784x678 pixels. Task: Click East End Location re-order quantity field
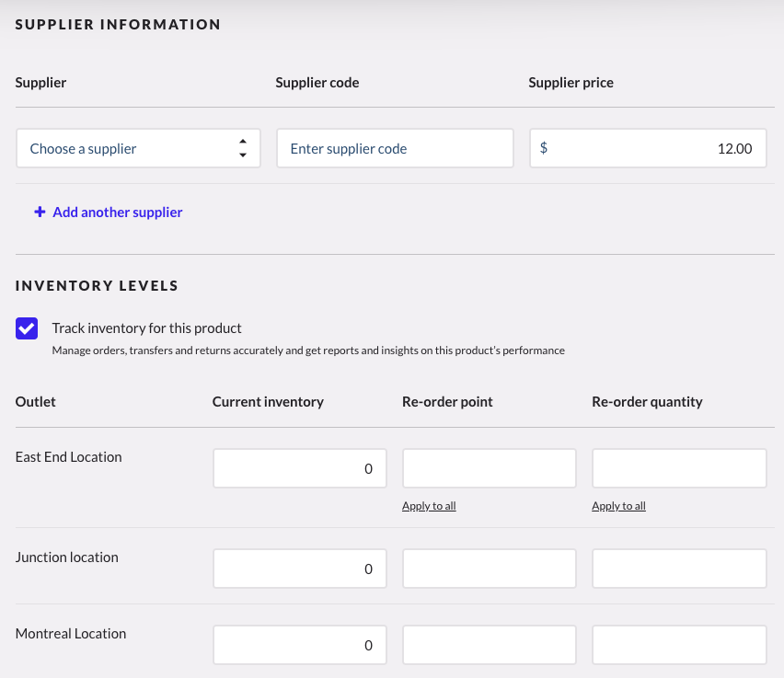point(679,468)
